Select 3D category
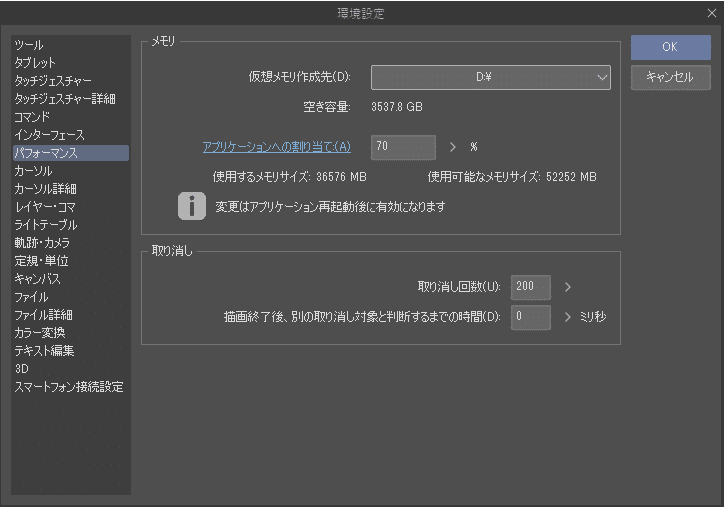This screenshot has height=507, width=726. click(x=71, y=369)
